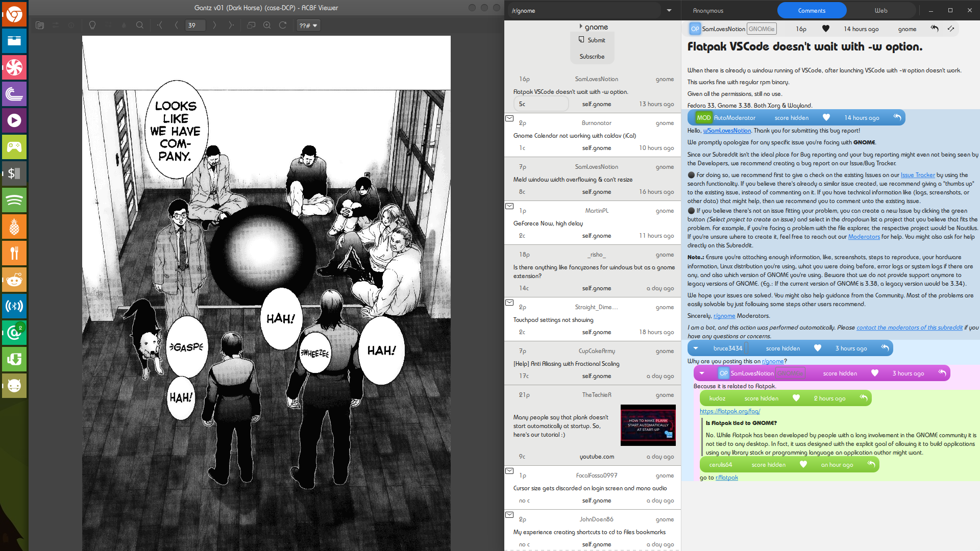980x551 pixels.
Task: Click the /r/gnome subreddit field
Action: [584, 11]
